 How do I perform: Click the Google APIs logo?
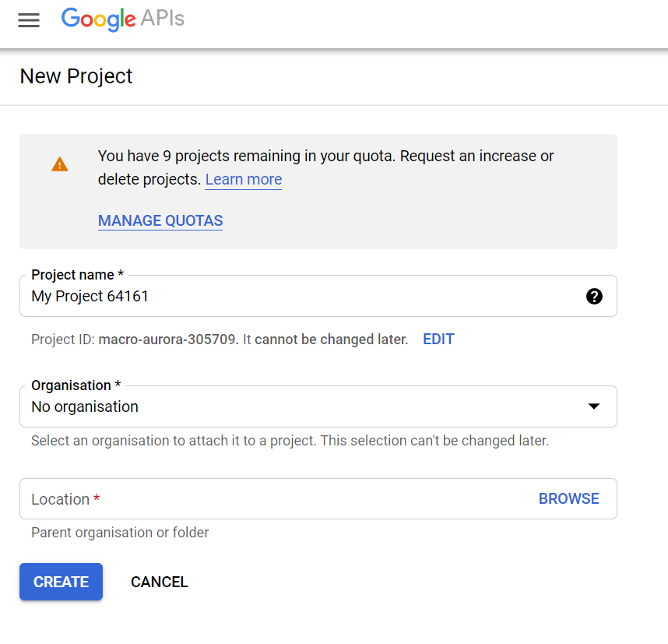(x=122, y=20)
